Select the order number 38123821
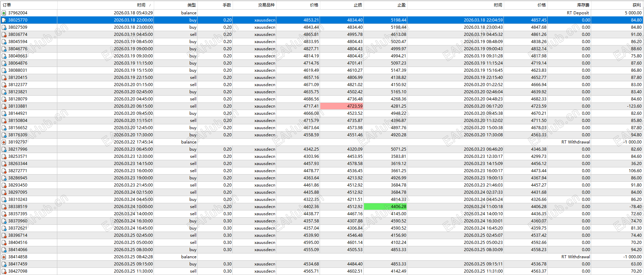This screenshot has width=644, height=275. click(x=18, y=92)
